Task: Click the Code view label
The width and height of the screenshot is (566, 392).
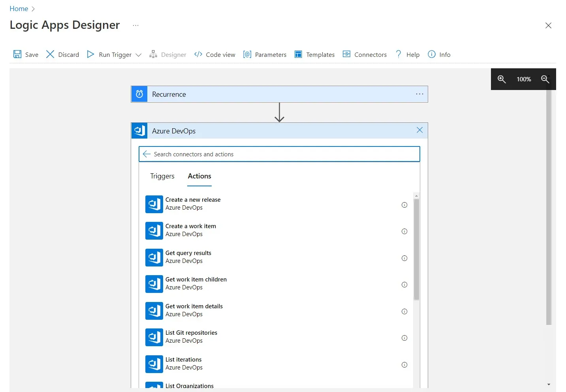Action: (220, 55)
